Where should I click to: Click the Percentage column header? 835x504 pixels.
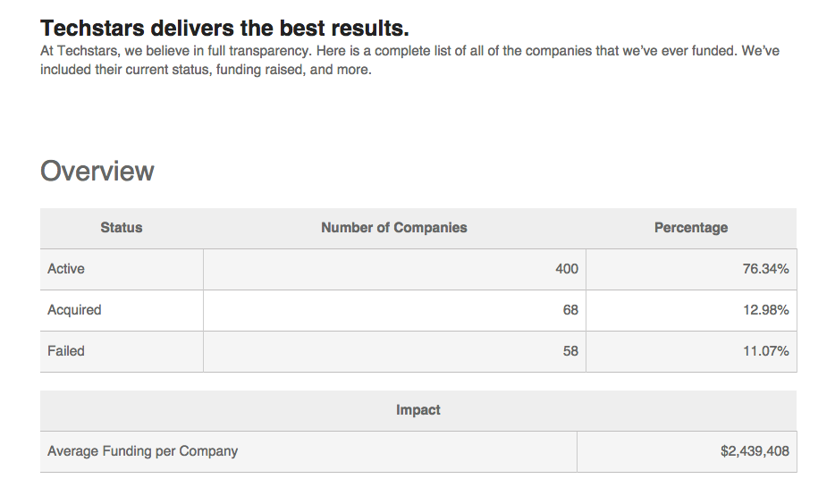(690, 228)
